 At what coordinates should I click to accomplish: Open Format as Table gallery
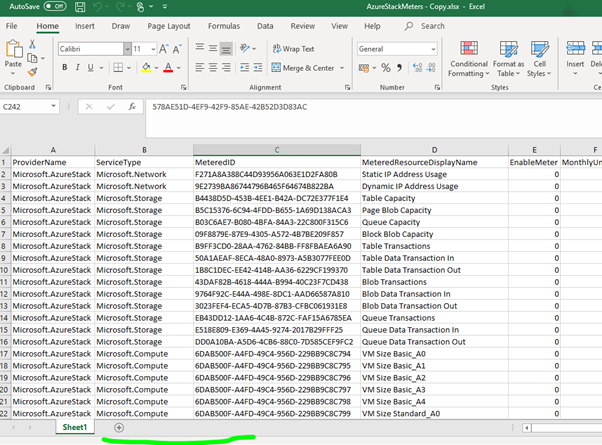point(508,59)
